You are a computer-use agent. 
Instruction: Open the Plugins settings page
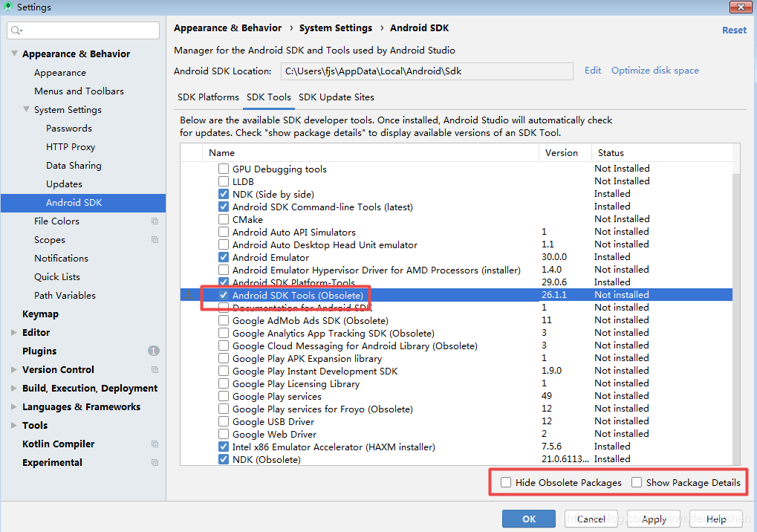(x=39, y=351)
